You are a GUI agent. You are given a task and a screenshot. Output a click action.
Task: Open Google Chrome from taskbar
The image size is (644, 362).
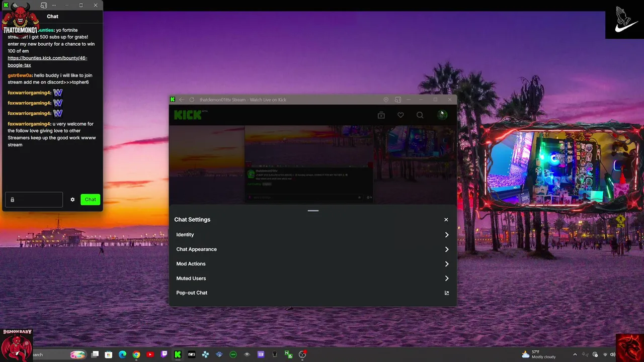tap(136, 354)
